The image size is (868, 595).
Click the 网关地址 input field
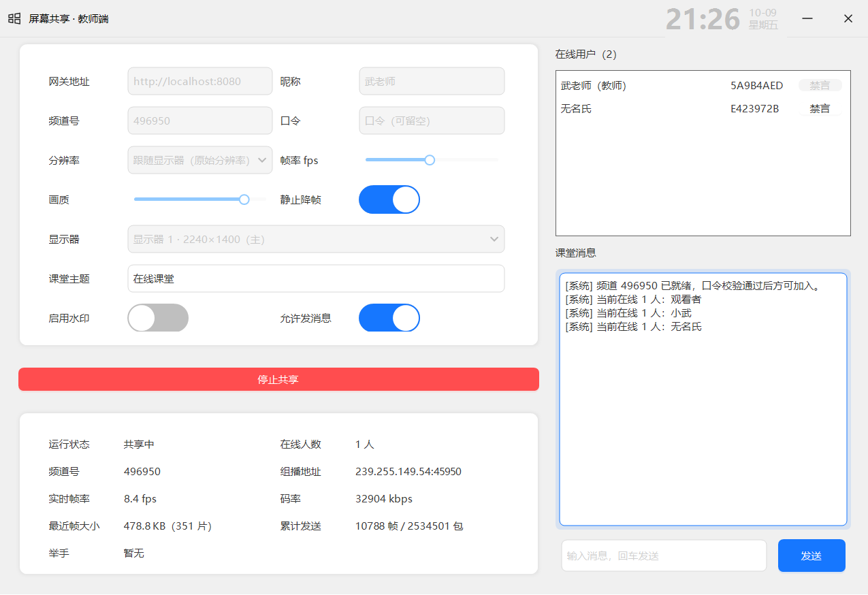point(200,81)
